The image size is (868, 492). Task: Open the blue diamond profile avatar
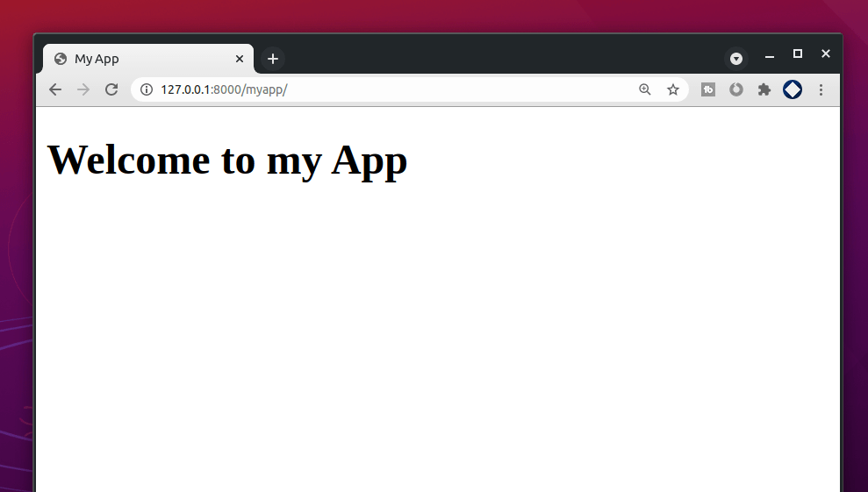click(x=793, y=89)
